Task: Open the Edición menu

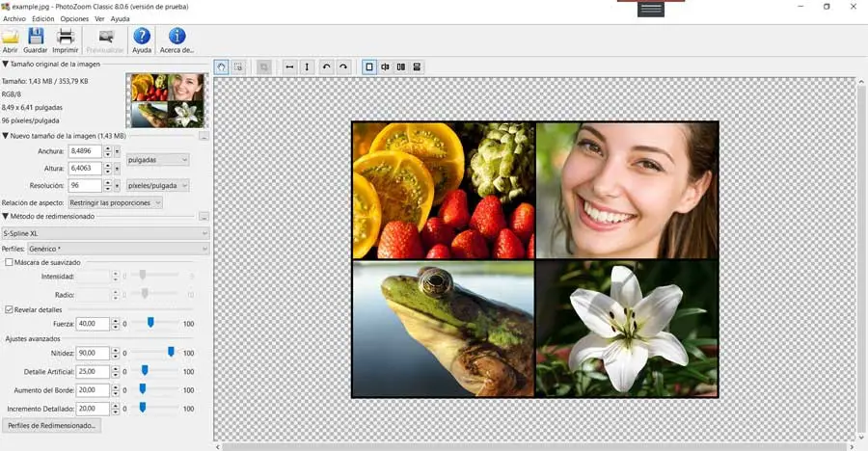Action: pos(43,19)
